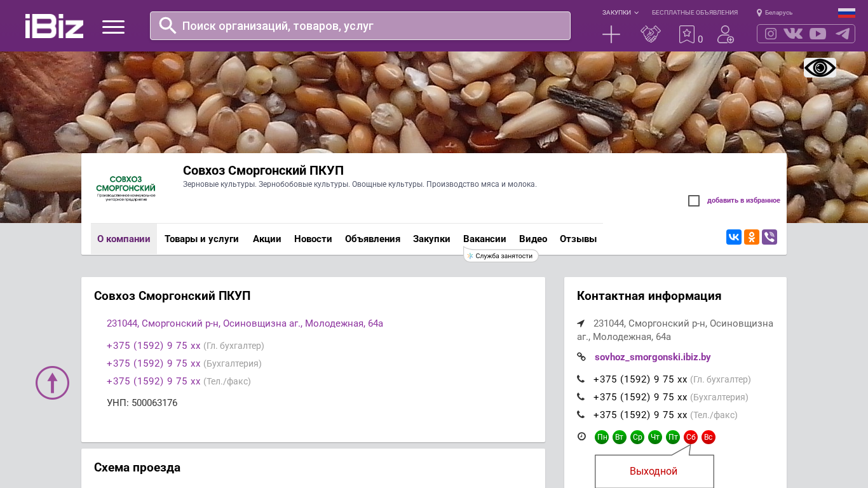Open the Instagram page from header

771,34
